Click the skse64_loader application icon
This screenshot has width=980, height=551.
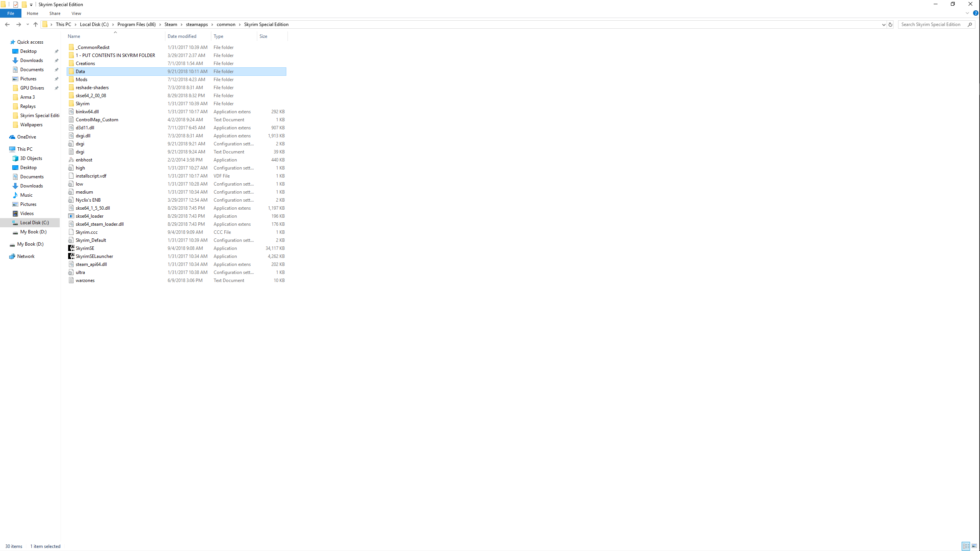(71, 216)
